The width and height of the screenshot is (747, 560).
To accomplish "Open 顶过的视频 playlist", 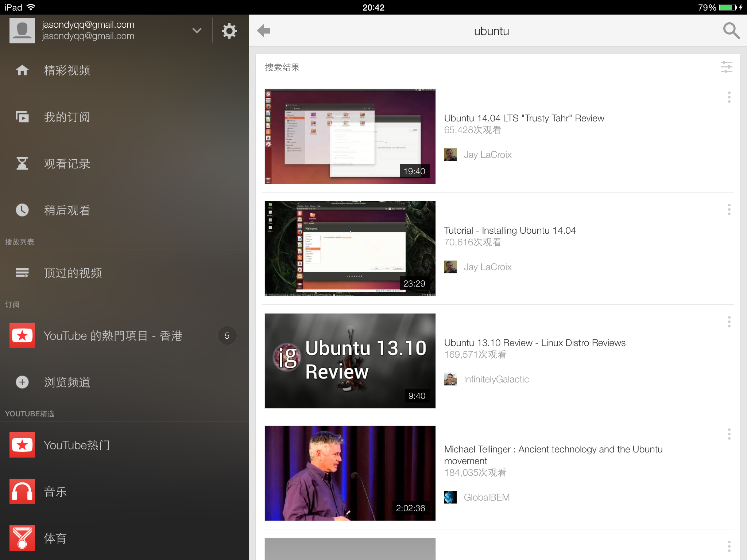I will [x=124, y=273].
